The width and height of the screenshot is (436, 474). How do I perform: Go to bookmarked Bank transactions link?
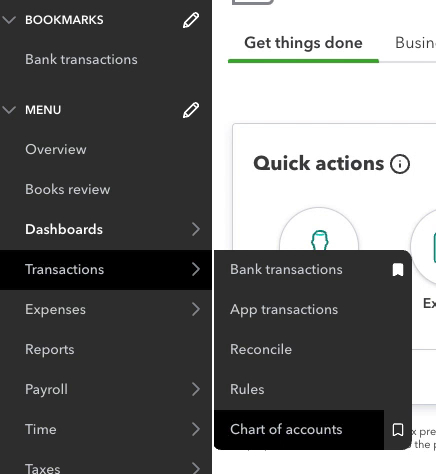(81, 60)
